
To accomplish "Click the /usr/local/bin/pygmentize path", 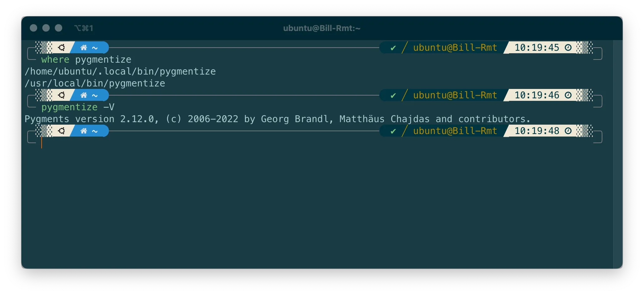I will (95, 83).
